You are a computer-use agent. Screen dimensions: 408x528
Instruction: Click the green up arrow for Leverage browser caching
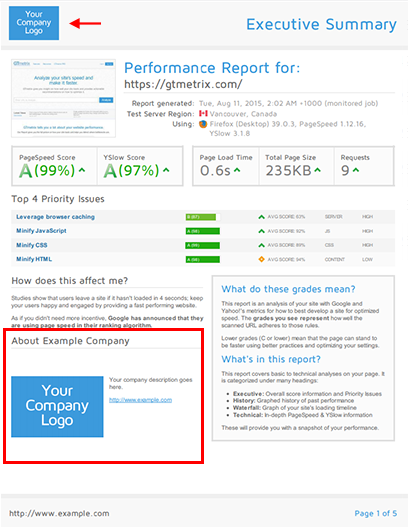coord(261,217)
